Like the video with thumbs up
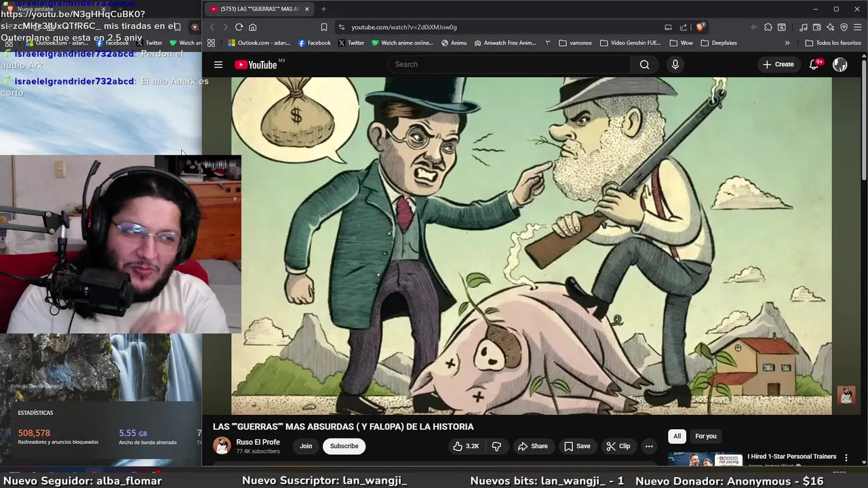This screenshot has width=868, height=488. coord(466,446)
